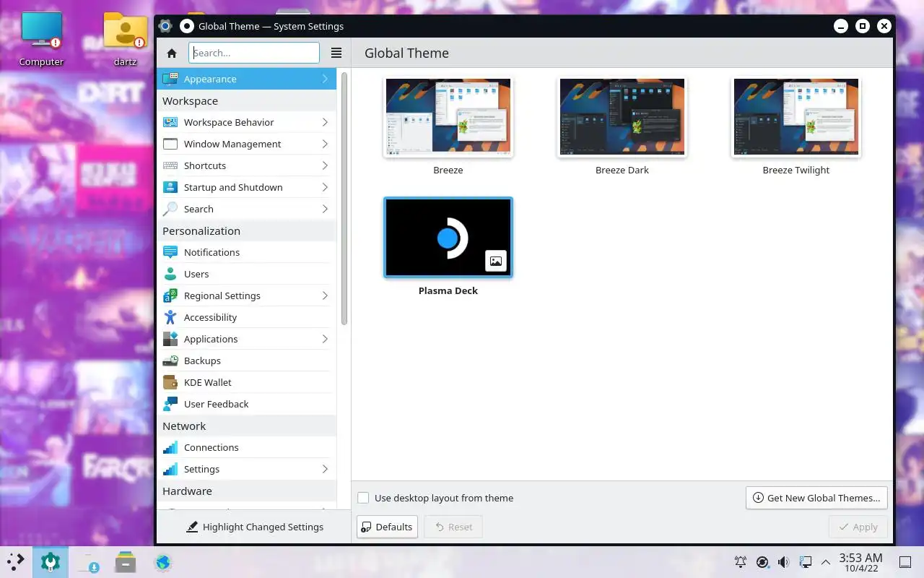Expand the Regional Settings chevron

(x=325, y=296)
